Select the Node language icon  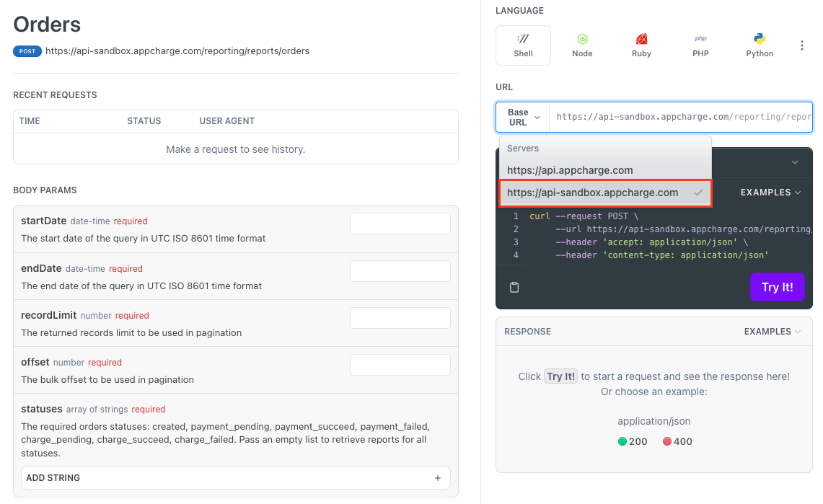pos(582,45)
